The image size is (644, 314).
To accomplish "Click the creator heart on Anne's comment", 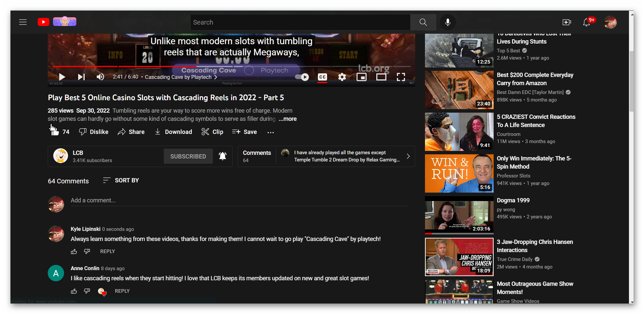I will [102, 291].
